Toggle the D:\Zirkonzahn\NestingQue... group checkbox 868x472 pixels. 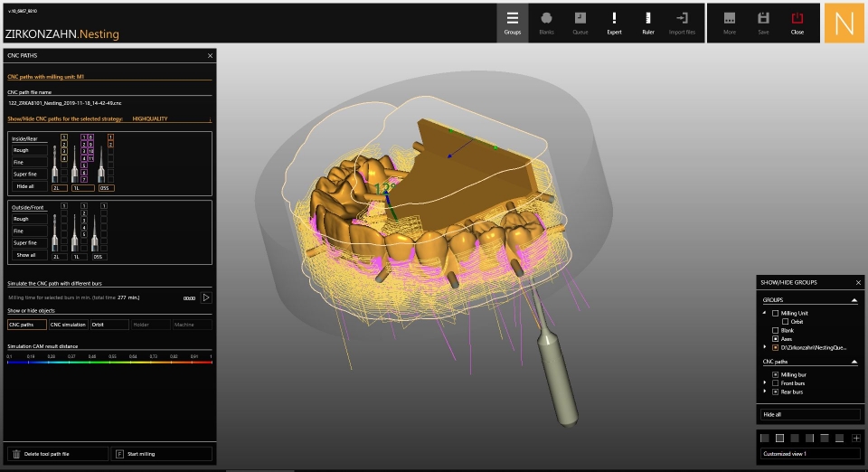pos(775,347)
